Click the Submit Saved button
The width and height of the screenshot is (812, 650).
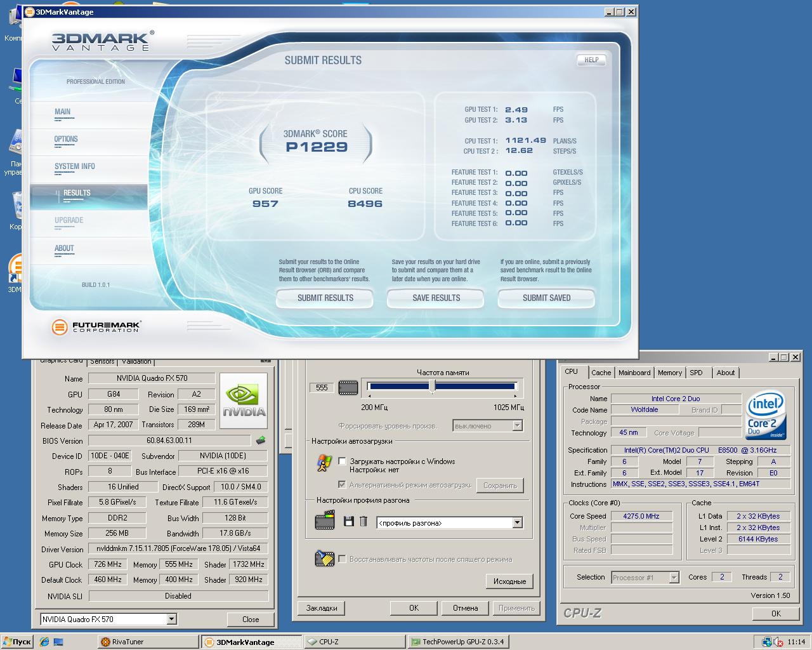[x=546, y=298]
